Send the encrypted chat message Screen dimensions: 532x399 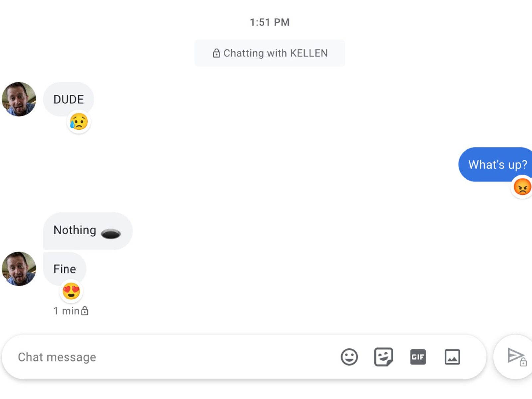tap(516, 356)
